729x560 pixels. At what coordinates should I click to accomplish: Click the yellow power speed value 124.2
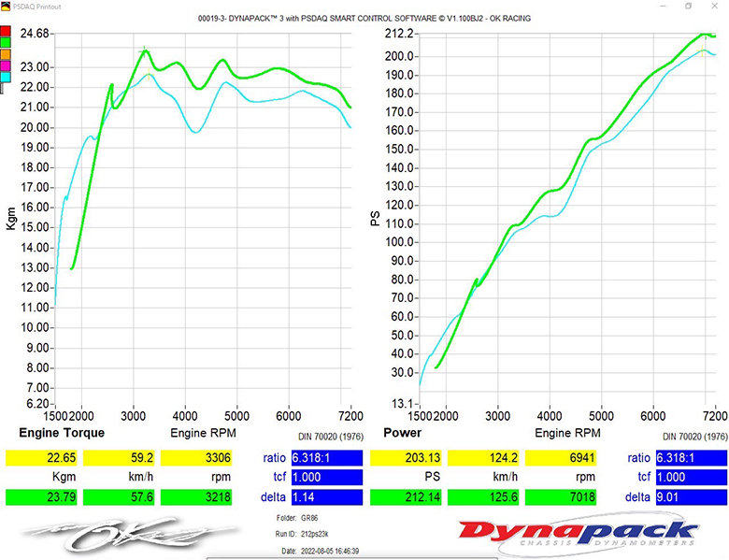(x=483, y=458)
